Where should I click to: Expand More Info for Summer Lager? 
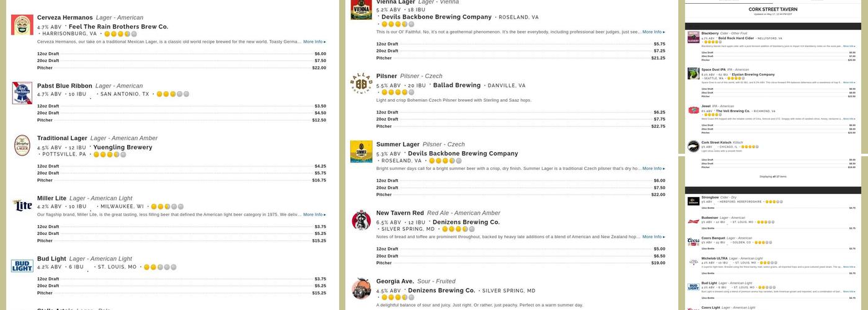pos(653,169)
